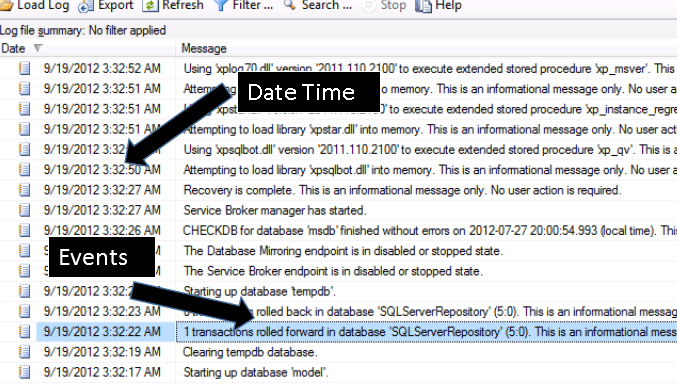Select message "Attempting to load library 'xpsqlbot.dll'"
Viewport: 677px width, 385px height.
[x=429, y=170]
